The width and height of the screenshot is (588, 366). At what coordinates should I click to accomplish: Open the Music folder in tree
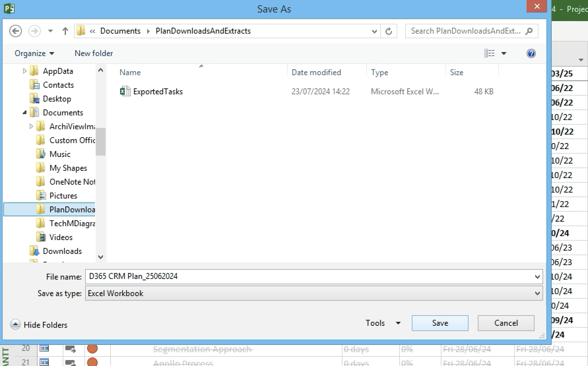coord(60,154)
